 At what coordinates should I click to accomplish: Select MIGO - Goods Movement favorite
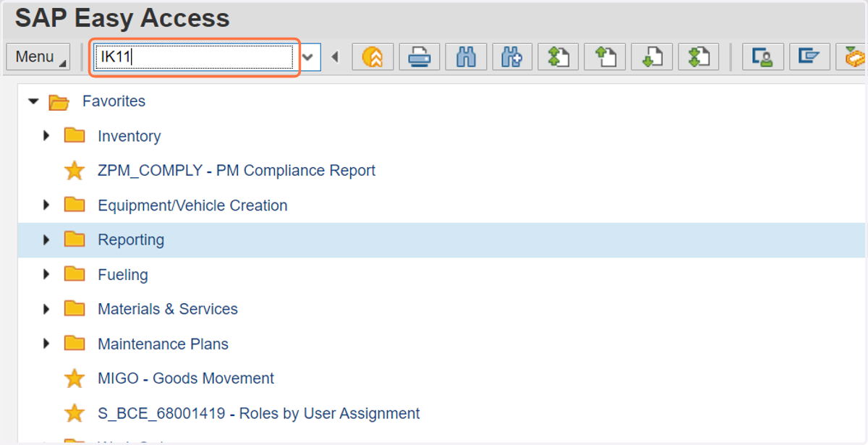coord(186,378)
